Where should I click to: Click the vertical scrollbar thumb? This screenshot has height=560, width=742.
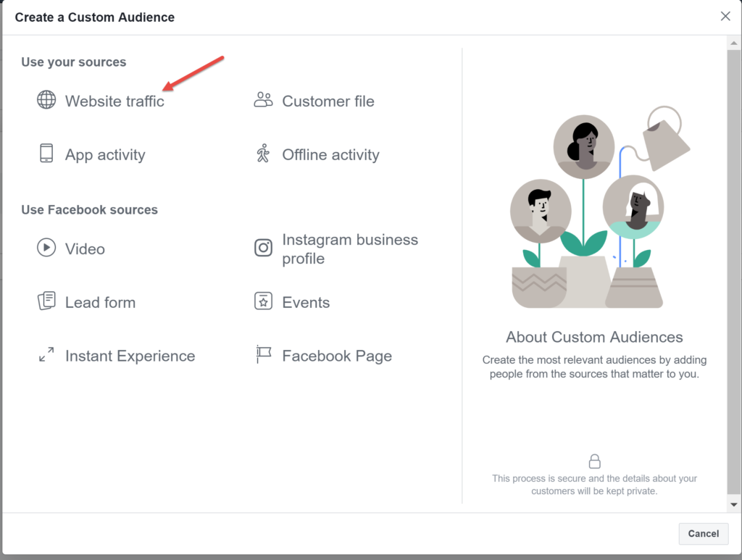733,271
